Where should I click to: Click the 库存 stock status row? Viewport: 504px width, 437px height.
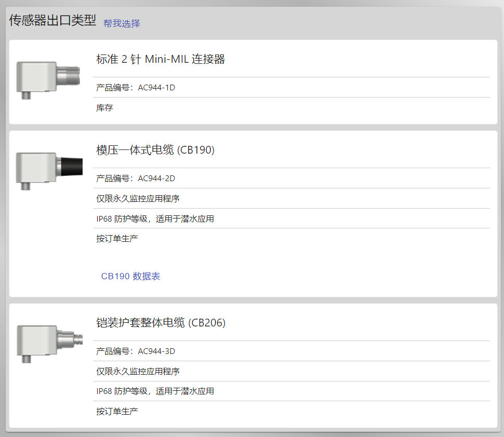(291, 107)
